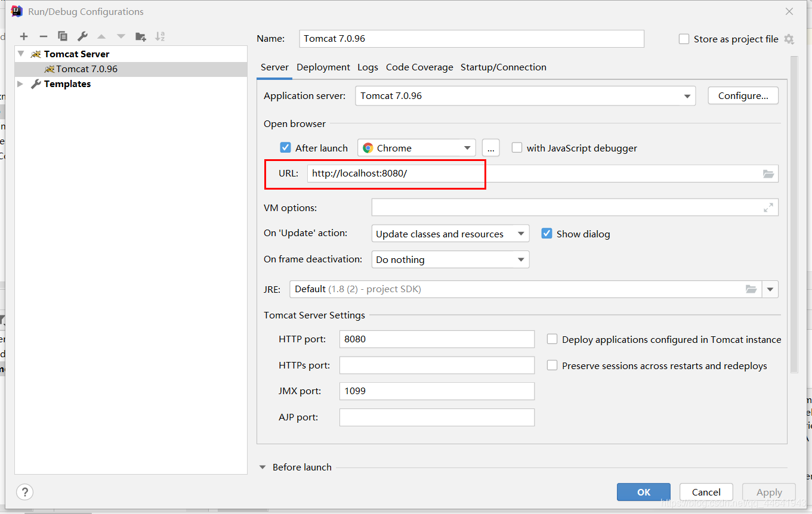Click the HTTP port field
This screenshot has height=514, width=812.
(437, 339)
